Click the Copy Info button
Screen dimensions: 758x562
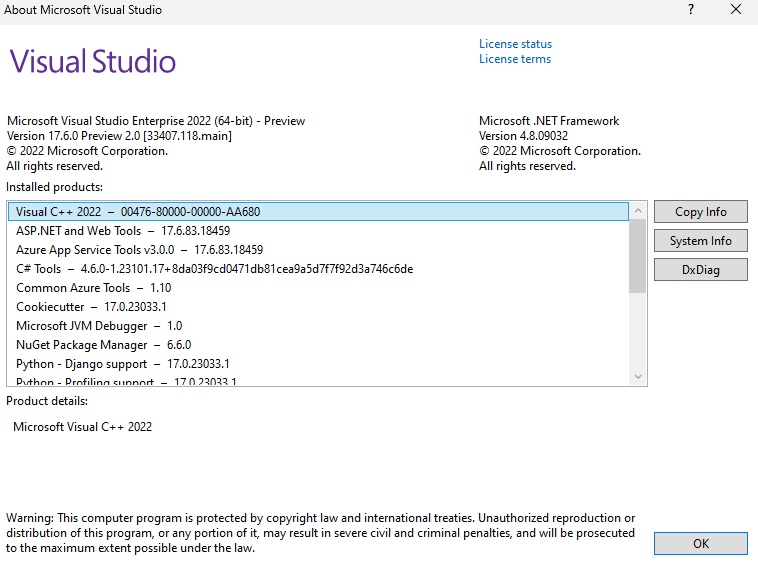click(x=700, y=212)
